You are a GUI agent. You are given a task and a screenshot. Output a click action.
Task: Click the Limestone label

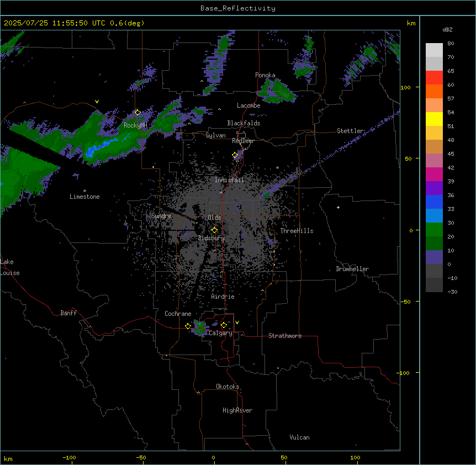[84, 197]
